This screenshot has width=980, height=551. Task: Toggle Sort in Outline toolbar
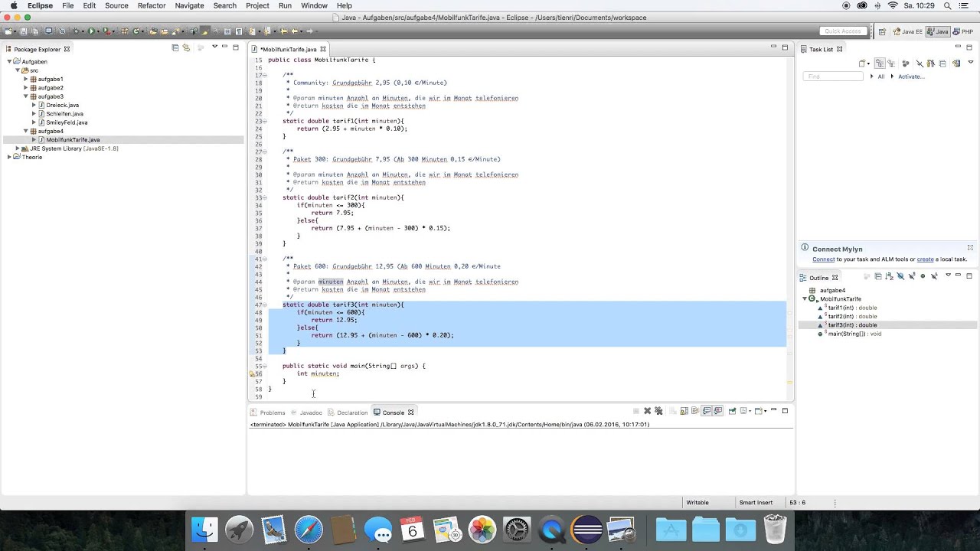tap(889, 276)
